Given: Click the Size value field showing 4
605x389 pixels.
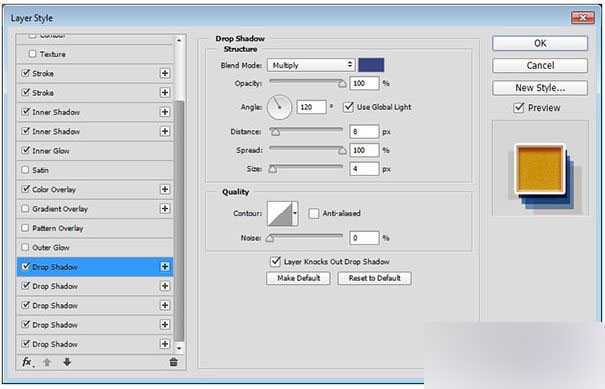Looking at the screenshot, I should tap(364, 169).
